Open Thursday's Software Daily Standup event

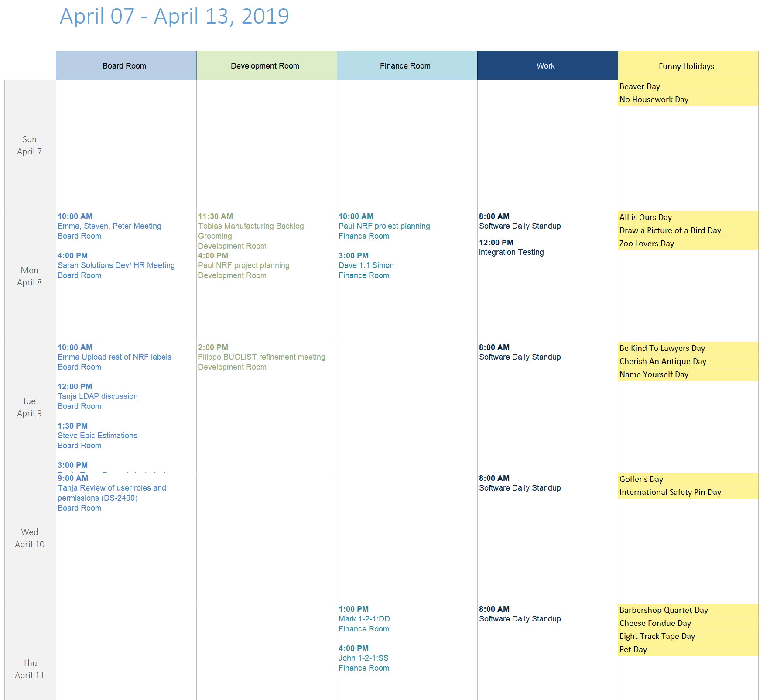520,614
